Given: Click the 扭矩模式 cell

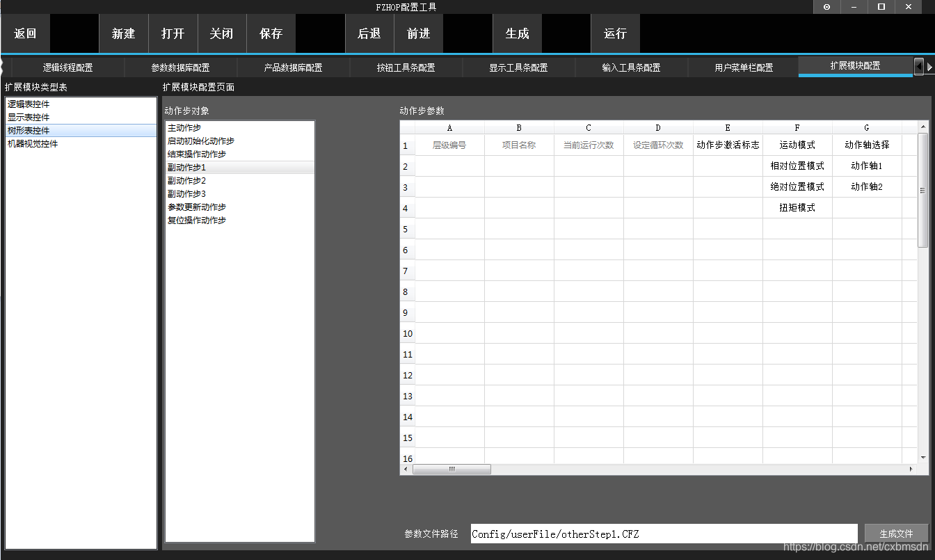Looking at the screenshot, I should (797, 208).
